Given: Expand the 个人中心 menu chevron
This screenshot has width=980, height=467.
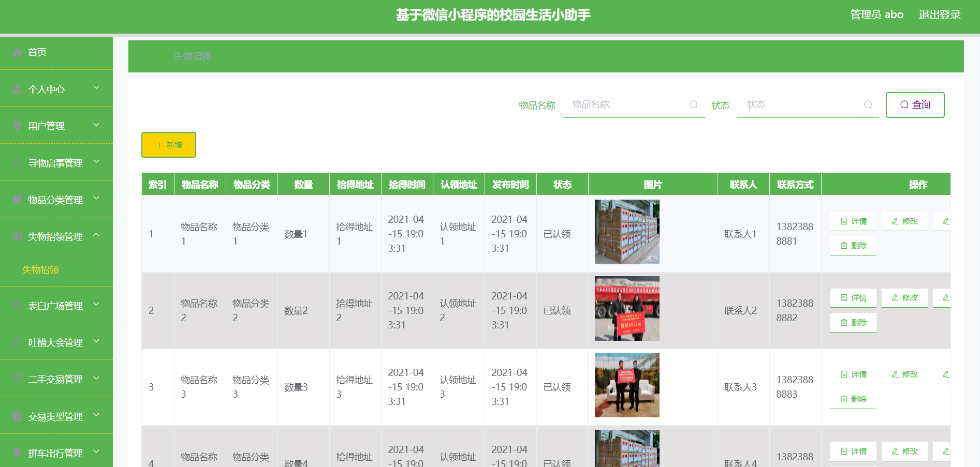Looking at the screenshot, I should 96,88.
